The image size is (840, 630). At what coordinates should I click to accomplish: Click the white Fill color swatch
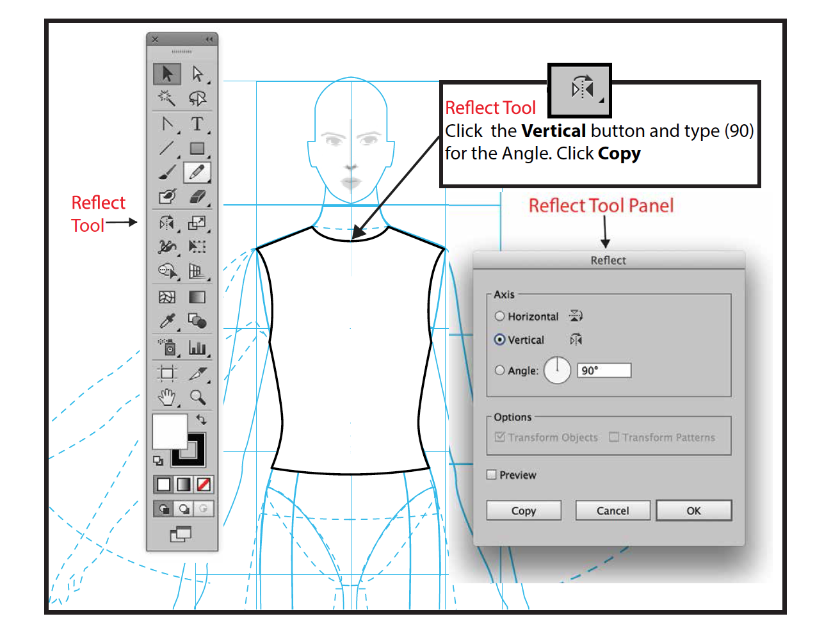click(170, 431)
